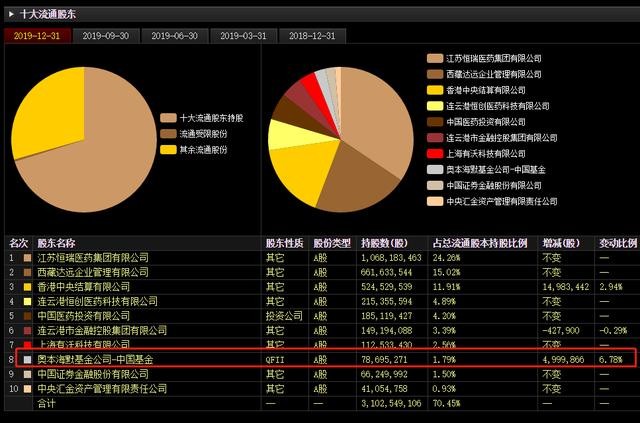The height and width of the screenshot is (423, 640).
Task: Click row color marker beside 中央汇金资产管理有限责任公司 in table
Action: (x=27, y=389)
